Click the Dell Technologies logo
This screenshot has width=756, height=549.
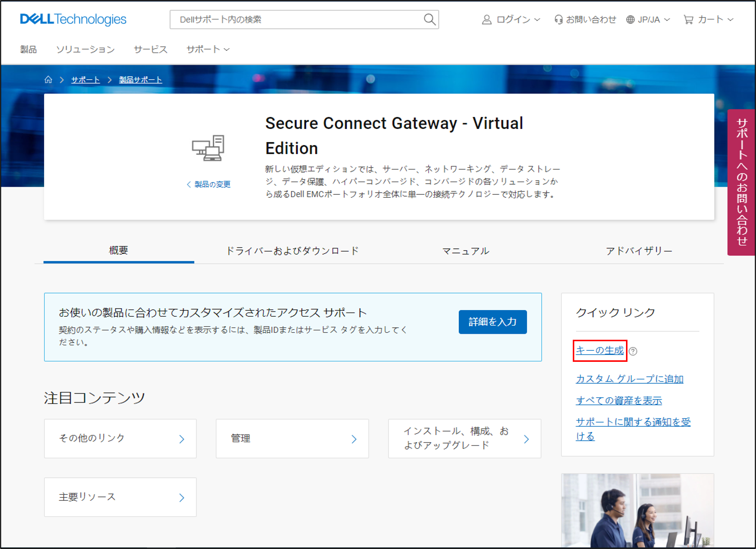73,20
